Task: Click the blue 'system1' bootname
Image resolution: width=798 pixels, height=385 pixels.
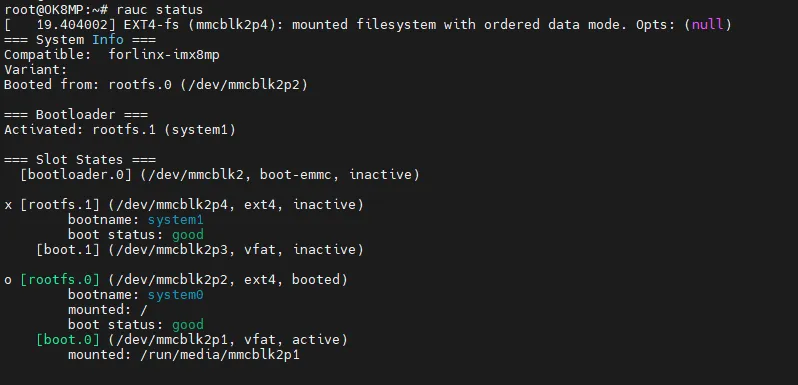Action: click(x=176, y=219)
